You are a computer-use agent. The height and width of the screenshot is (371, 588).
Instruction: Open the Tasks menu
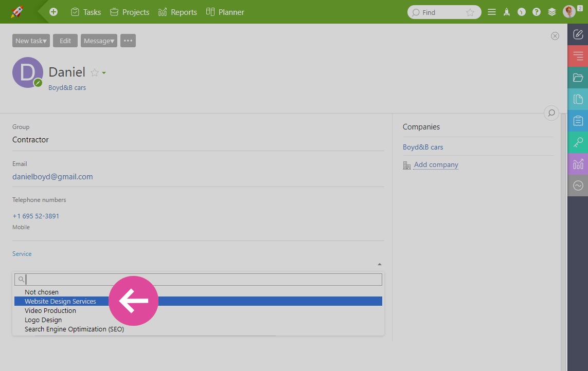[x=86, y=12]
